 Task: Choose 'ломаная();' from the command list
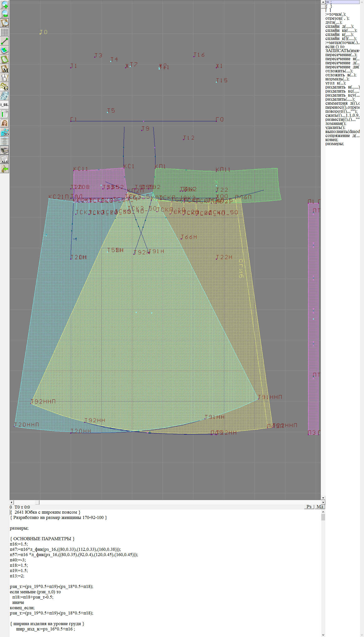[x=336, y=124]
